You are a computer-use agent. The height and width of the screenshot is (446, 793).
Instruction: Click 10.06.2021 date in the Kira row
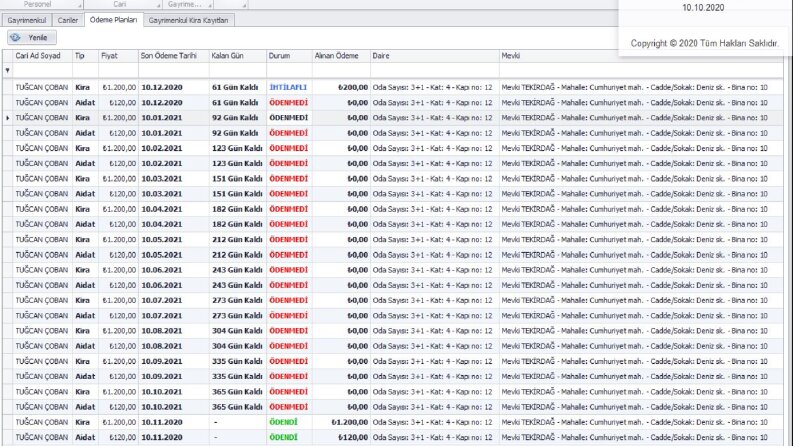(162, 270)
